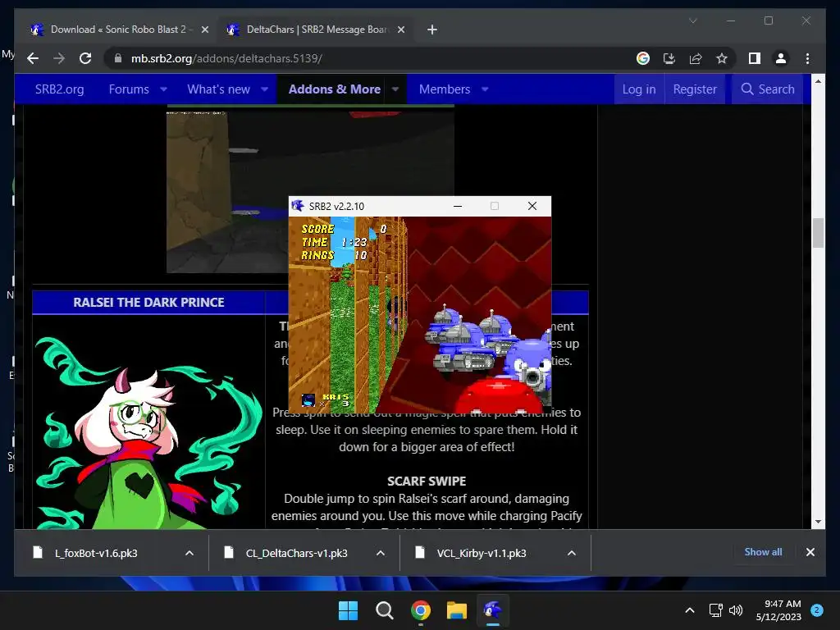Open File Explorer from taskbar
This screenshot has height=630, width=840.
click(457, 610)
